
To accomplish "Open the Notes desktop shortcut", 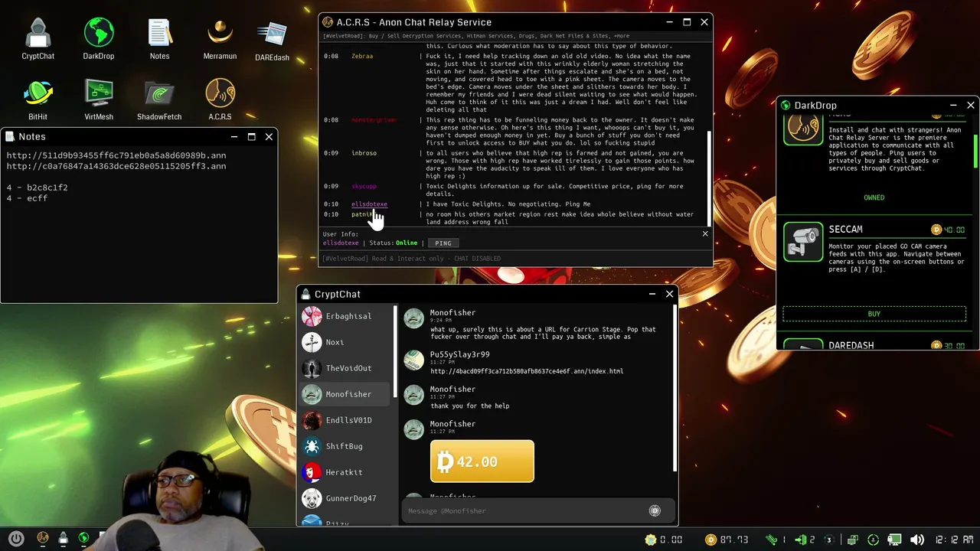I will pyautogui.click(x=159, y=38).
